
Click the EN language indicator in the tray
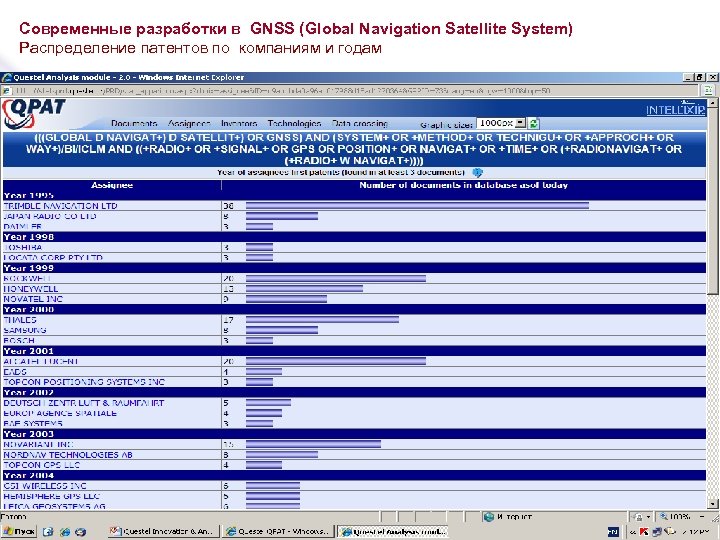(613, 532)
